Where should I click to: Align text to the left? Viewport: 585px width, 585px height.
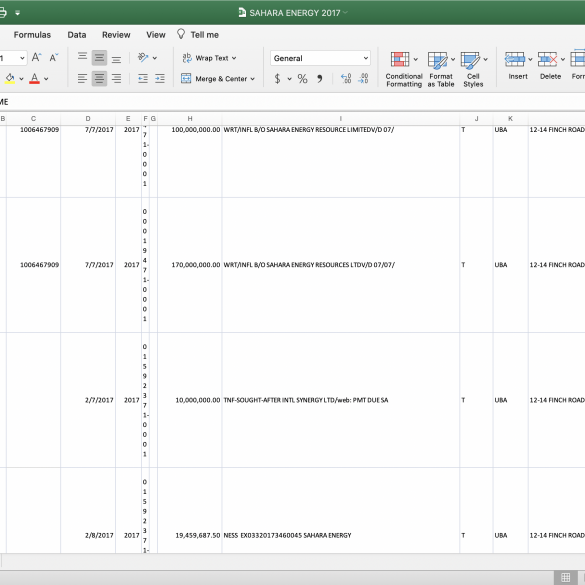click(x=82, y=78)
